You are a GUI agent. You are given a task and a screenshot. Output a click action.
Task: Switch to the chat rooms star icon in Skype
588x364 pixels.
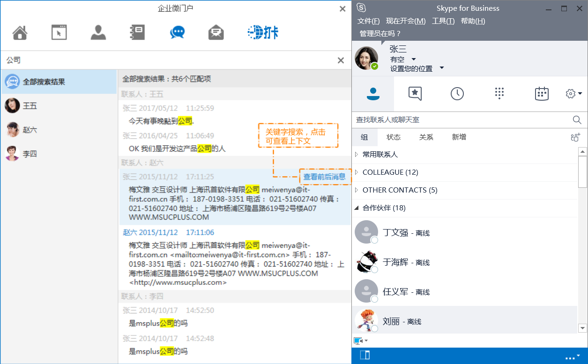(x=415, y=94)
